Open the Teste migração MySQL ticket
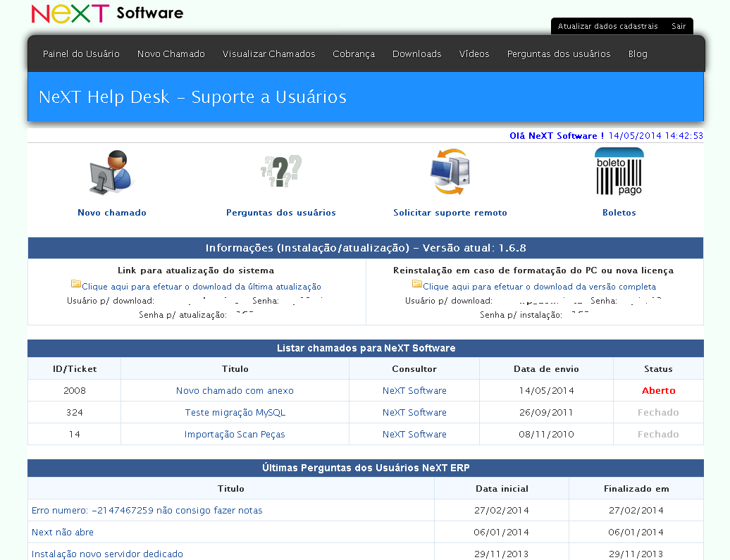Viewport: 730px width, 560px height. point(235,412)
